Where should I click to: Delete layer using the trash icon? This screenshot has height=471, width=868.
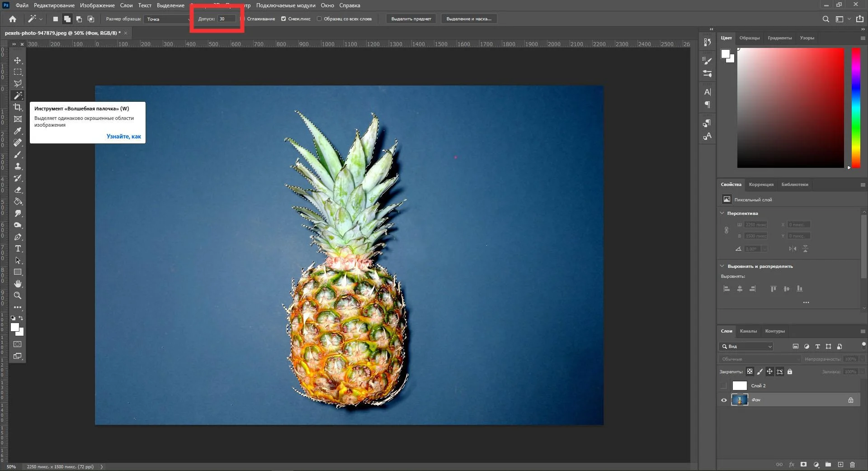tap(852, 465)
